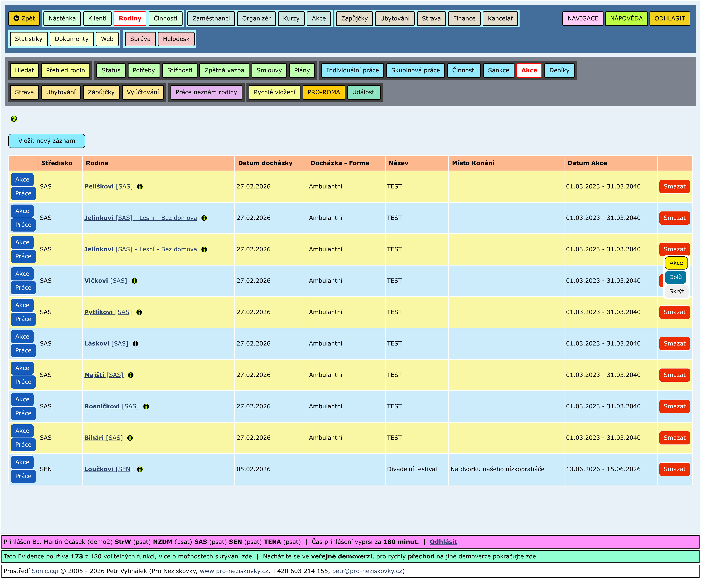Open info icon for Rosničkovi family
Viewport: 701px width, 588px height.
point(146,406)
